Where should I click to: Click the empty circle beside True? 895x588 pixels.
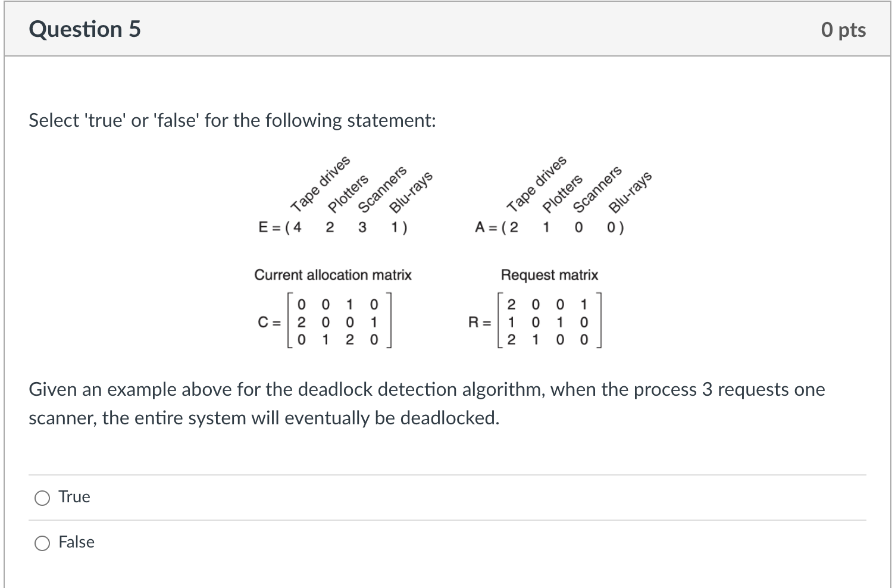tap(42, 498)
